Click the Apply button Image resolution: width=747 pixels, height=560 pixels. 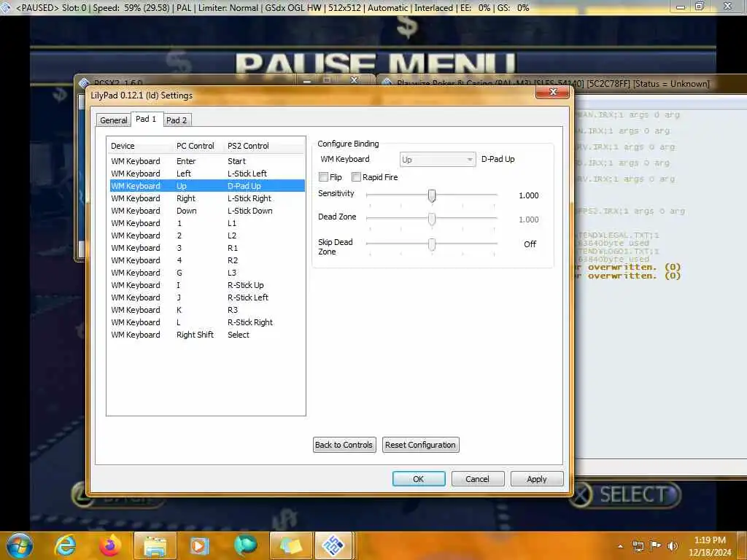tap(536, 479)
